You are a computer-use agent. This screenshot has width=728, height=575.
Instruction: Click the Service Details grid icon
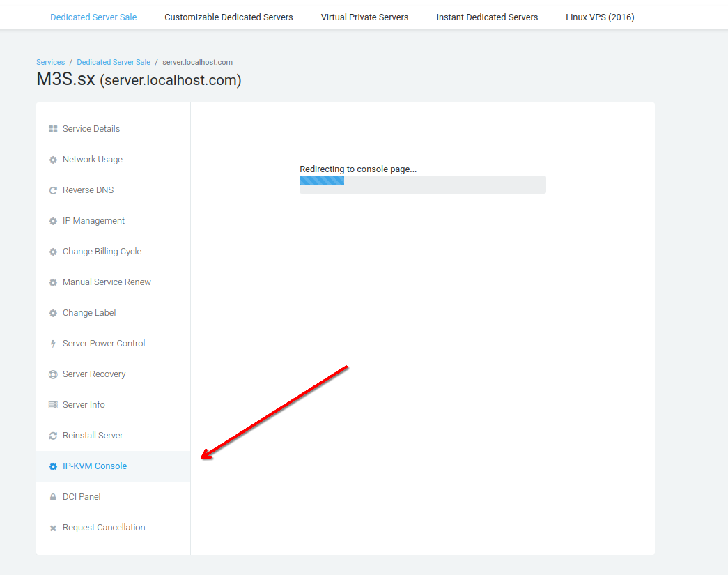(x=53, y=129)
